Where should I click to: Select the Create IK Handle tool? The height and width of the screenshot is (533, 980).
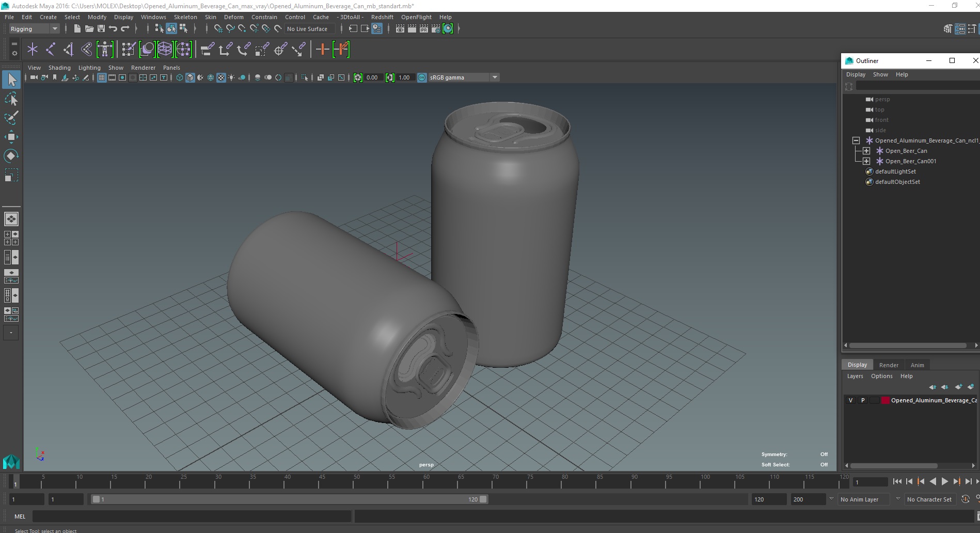point(69,50)
